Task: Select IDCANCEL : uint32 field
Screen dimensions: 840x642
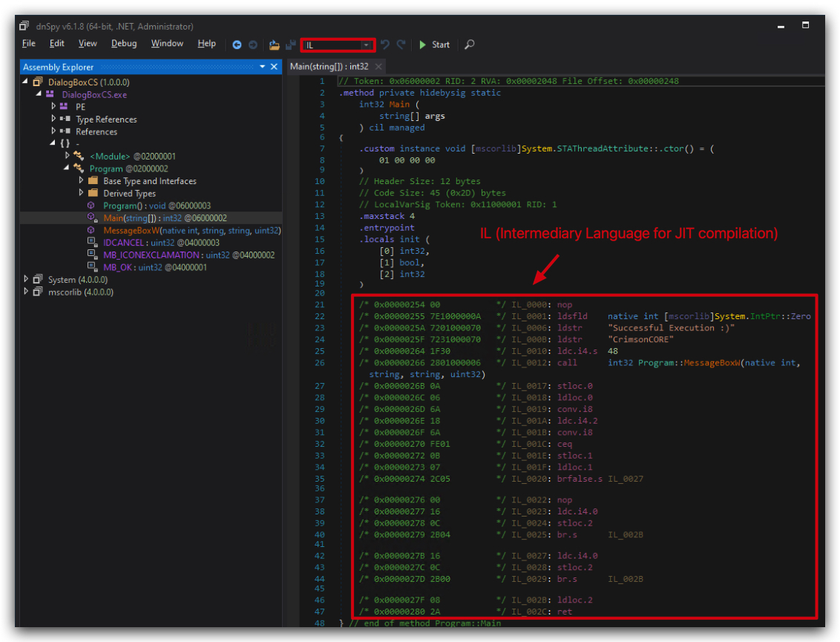Action: coord(161,243)
